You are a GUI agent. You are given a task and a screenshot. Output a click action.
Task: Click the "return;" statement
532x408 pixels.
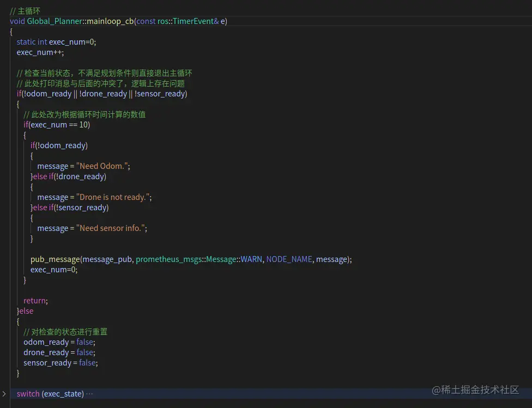[x=35, y=301]
